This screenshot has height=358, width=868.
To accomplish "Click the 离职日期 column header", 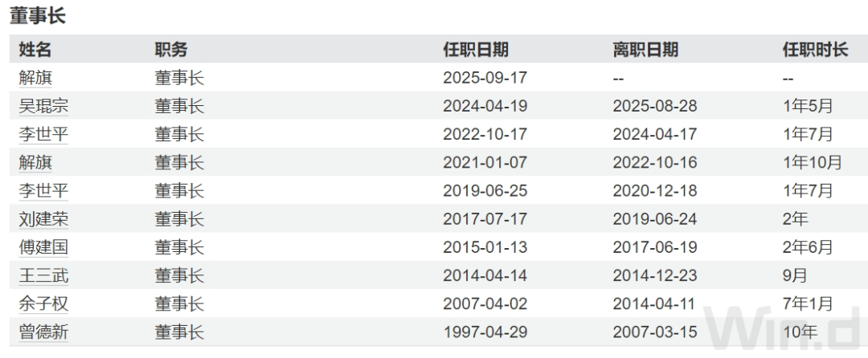I will [x=645, y=50].
